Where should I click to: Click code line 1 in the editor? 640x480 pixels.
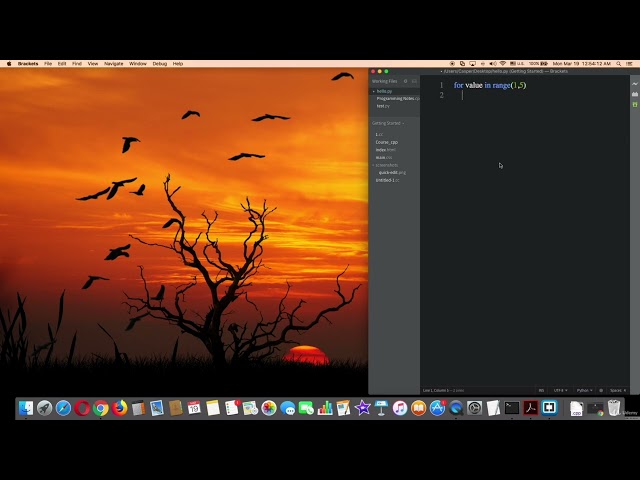[490, 85]
